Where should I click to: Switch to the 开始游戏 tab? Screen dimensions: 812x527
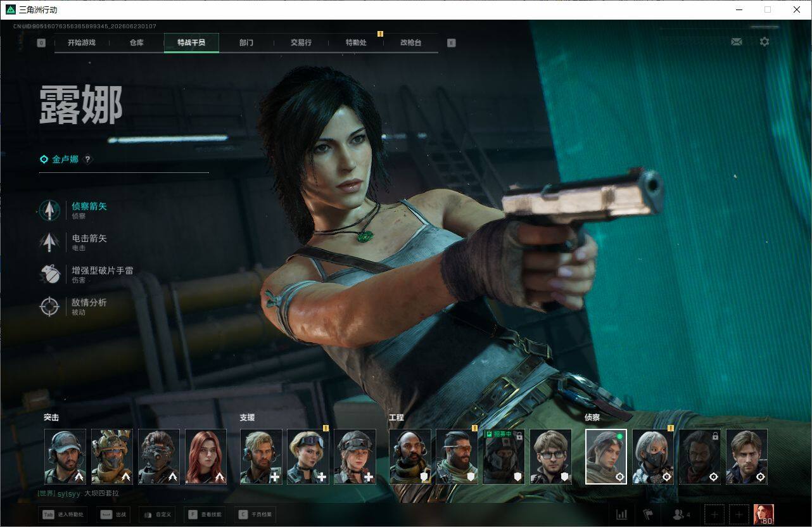click(82, 43)
